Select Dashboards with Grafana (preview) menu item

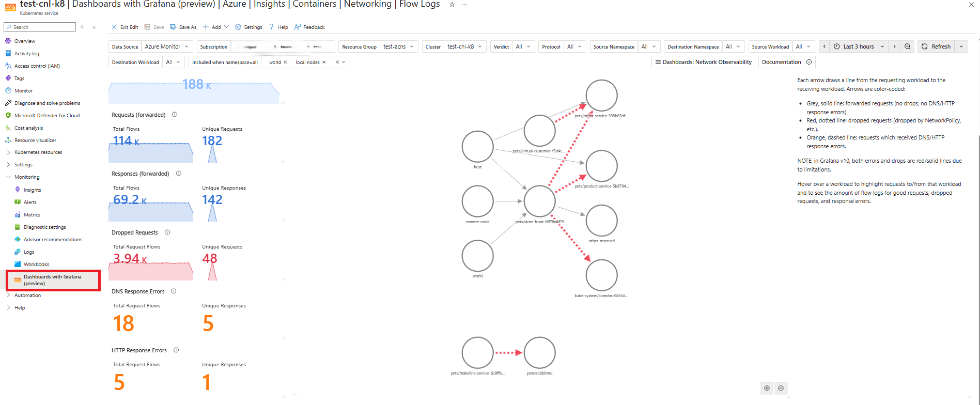tap(53, 280)
